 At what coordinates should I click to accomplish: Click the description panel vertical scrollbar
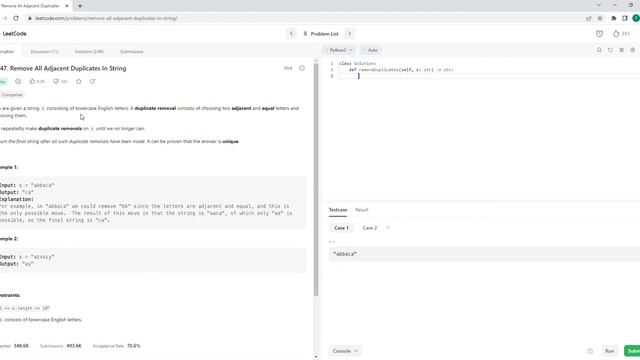pos(316,180)
